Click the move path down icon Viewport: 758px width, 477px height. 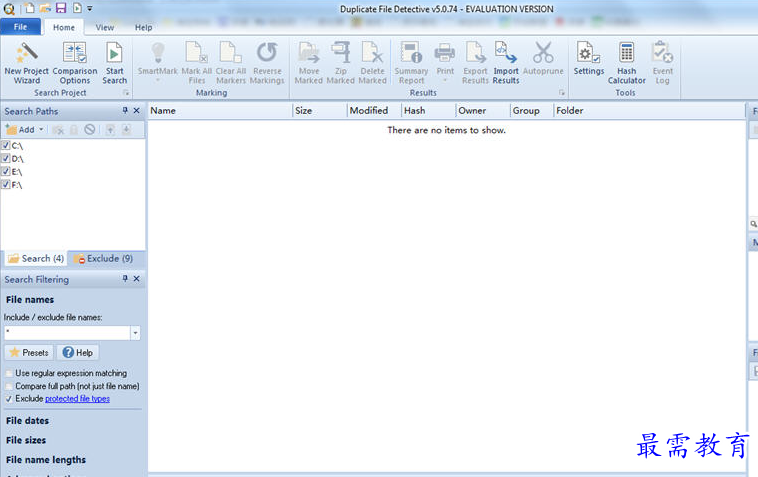(126, 130)
